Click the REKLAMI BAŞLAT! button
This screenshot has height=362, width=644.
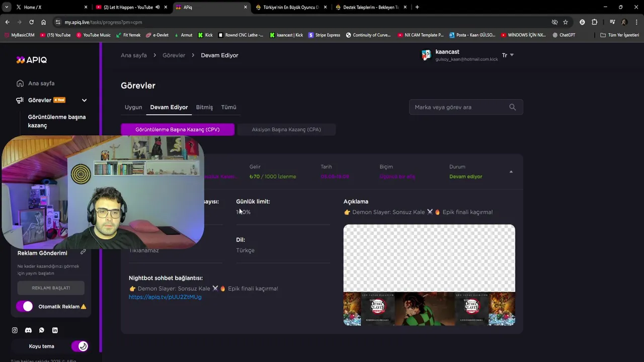(x=51, y=288)
